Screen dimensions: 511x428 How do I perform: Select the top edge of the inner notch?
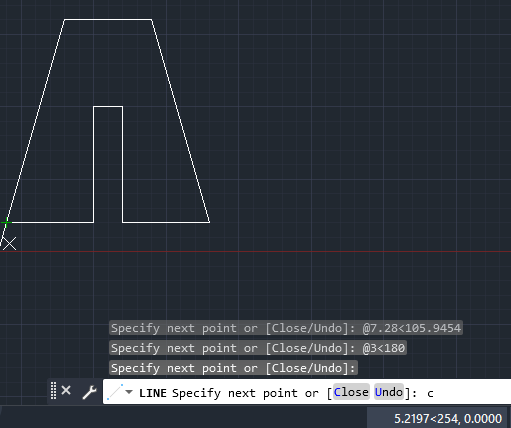tap(108, 107)
